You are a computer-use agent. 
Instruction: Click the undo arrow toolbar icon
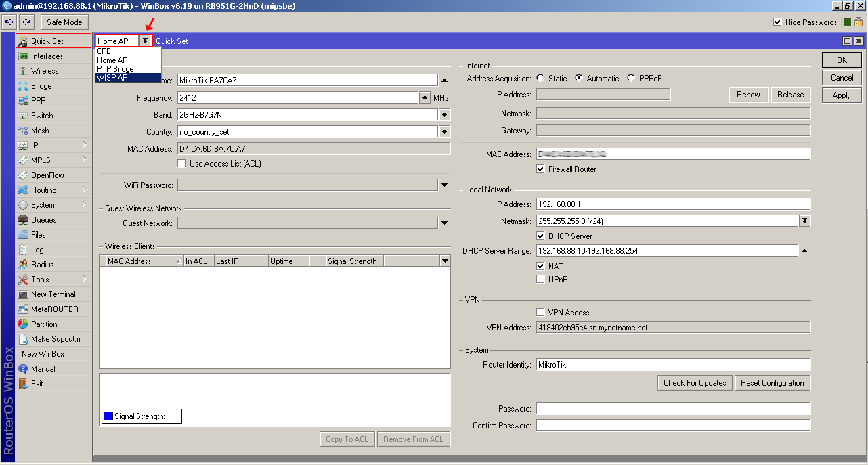pyautogui.click(x=9, y=22)
